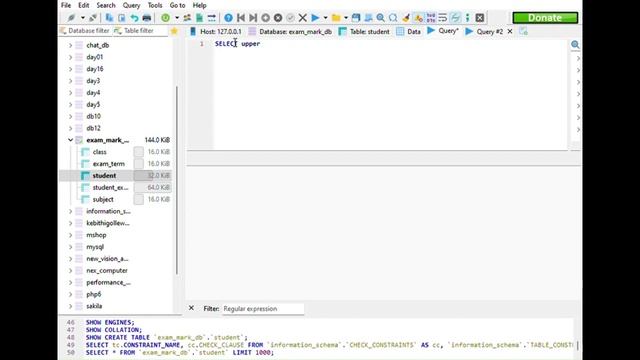Click the Save file disk icon
Image resolution: width=640 pixels, height=360 pixels.
coord(356,18)
